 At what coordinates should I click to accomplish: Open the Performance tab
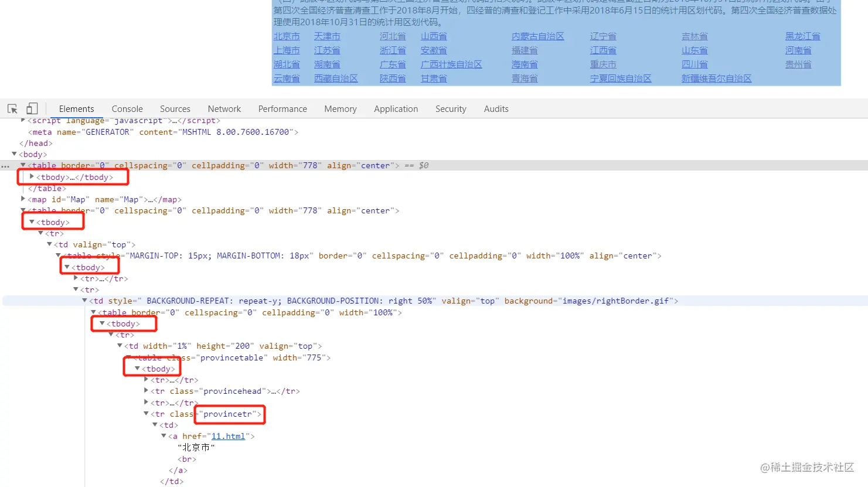coord(282,109)
